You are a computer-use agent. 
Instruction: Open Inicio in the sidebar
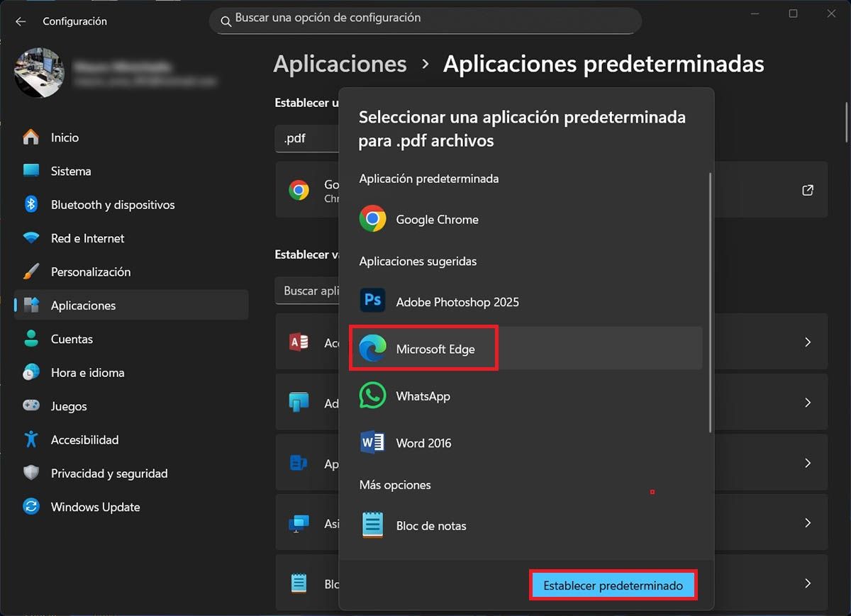tap(65, 138)
